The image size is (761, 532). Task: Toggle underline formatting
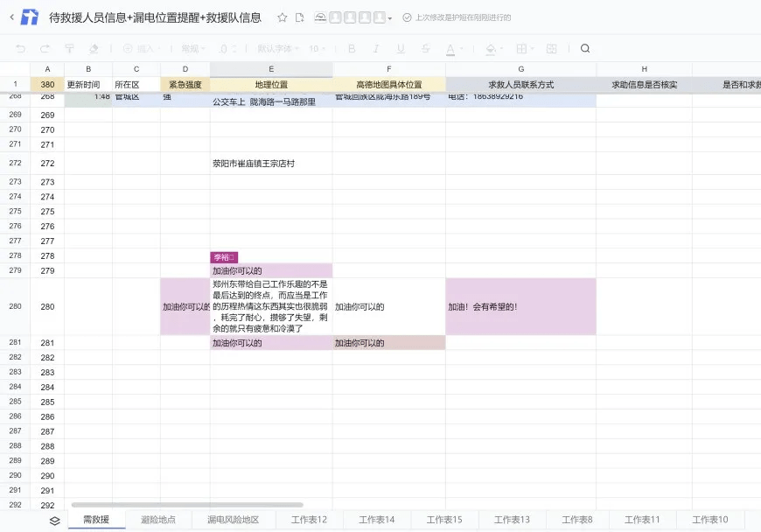point(401,48)
